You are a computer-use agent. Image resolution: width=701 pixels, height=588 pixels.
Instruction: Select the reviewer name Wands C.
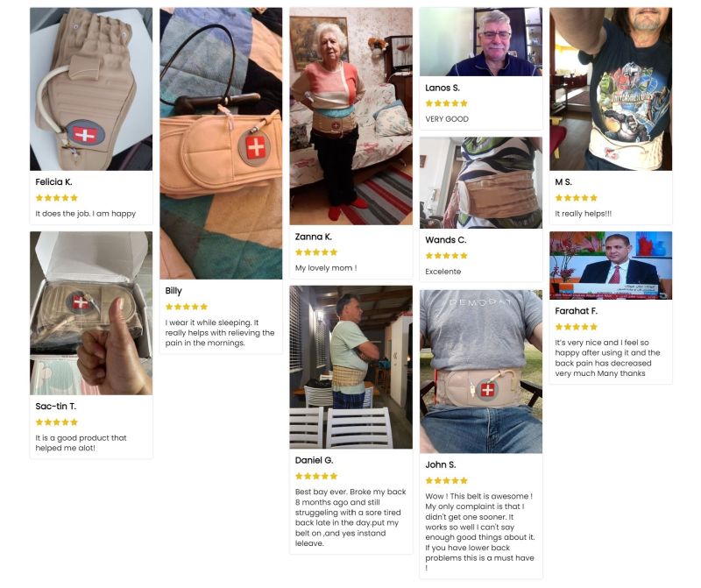point(446,240)
